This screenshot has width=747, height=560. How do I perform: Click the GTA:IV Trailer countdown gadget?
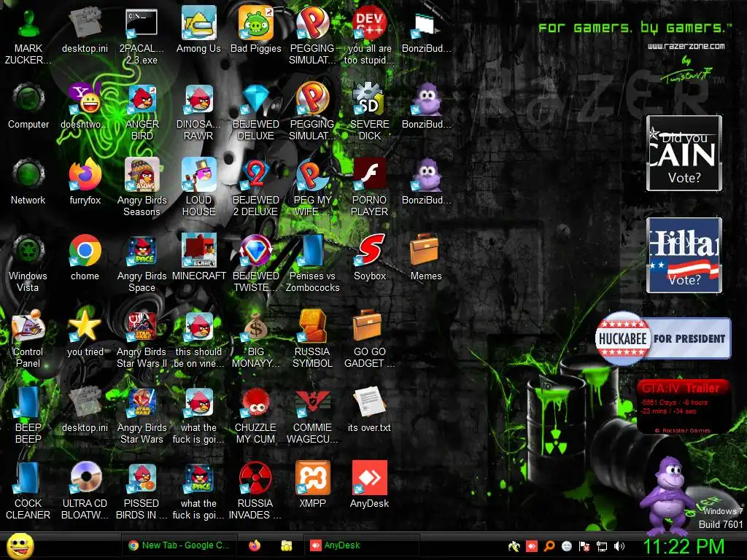[684, 406]
